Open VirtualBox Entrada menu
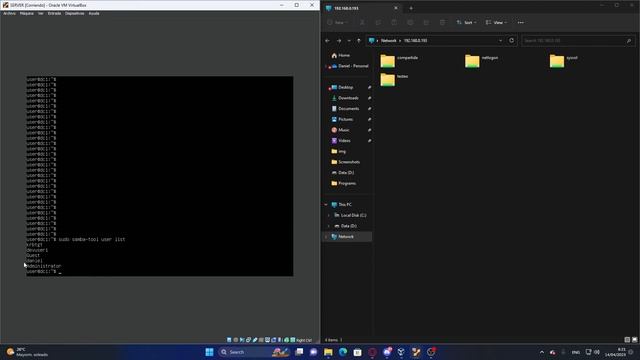 (54, 13)
